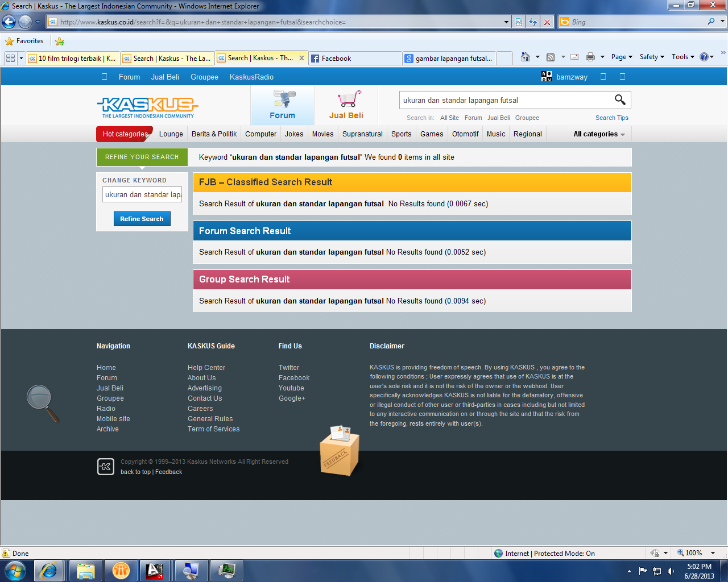This screenshot has width=728, height=582.
Task: Open the Tools menu dropdown
Action: (683, 57)
